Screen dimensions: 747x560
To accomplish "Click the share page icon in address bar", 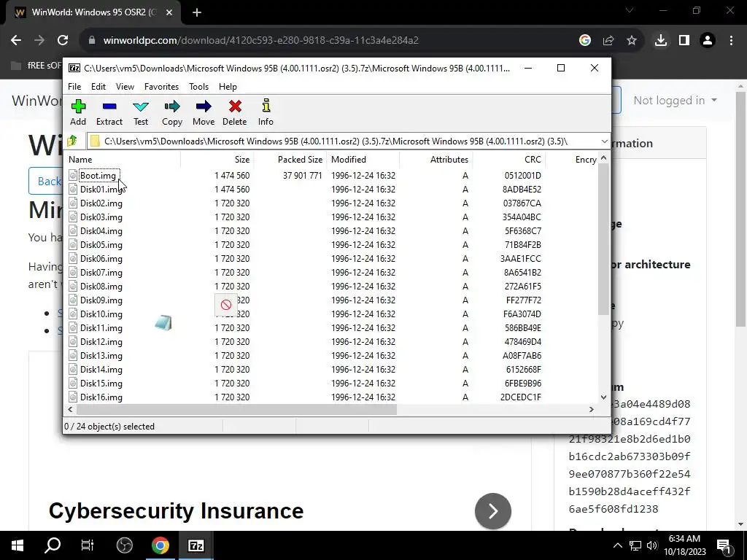I will 608,41.
